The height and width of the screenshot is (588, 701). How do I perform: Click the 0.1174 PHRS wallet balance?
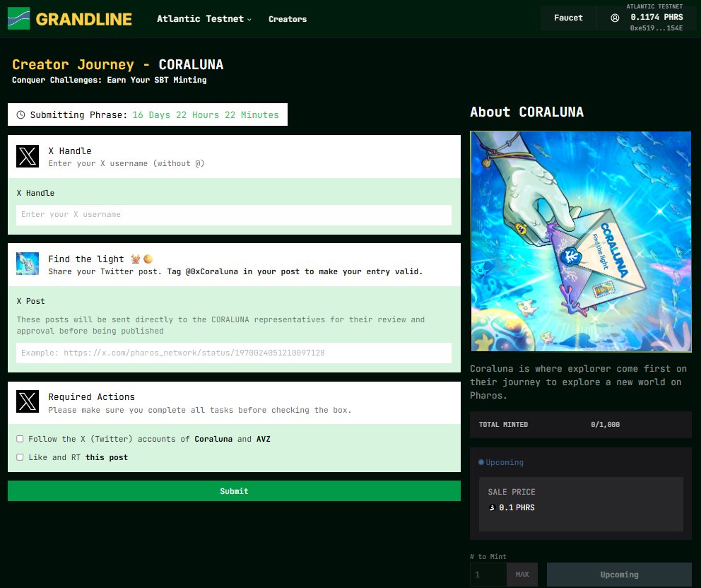656,17
